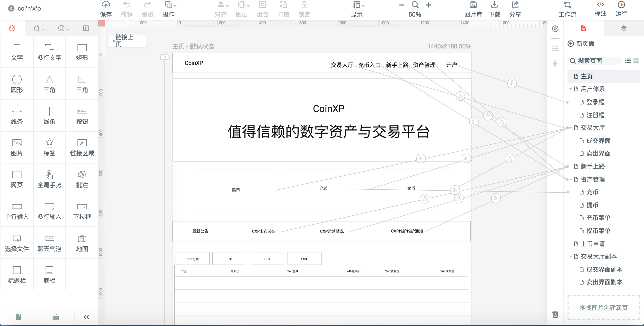This screenshot has height=326, width=644.
Task: Click 新页面 to add a page
Action: [581, 44]
